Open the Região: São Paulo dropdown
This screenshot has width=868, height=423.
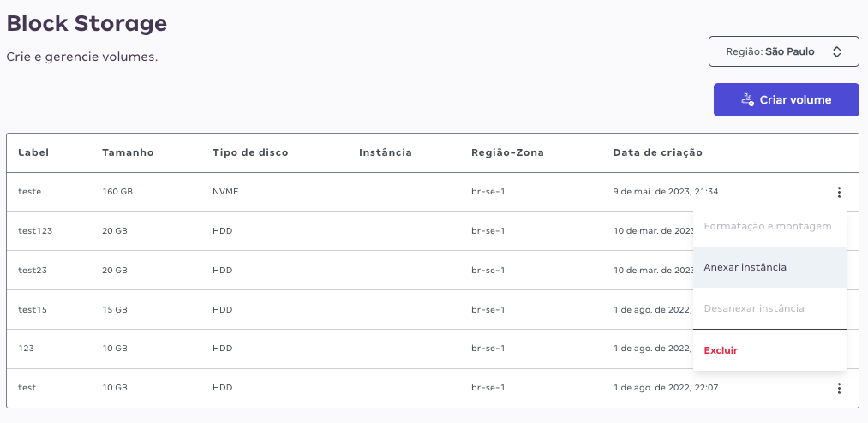pyautogui.click(x=783, y=51)
